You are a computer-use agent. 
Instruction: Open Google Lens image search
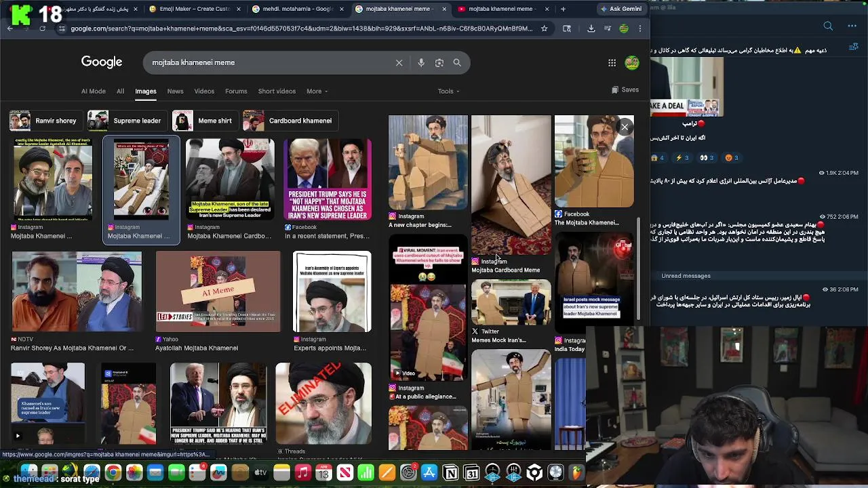(x=439, y=62)
